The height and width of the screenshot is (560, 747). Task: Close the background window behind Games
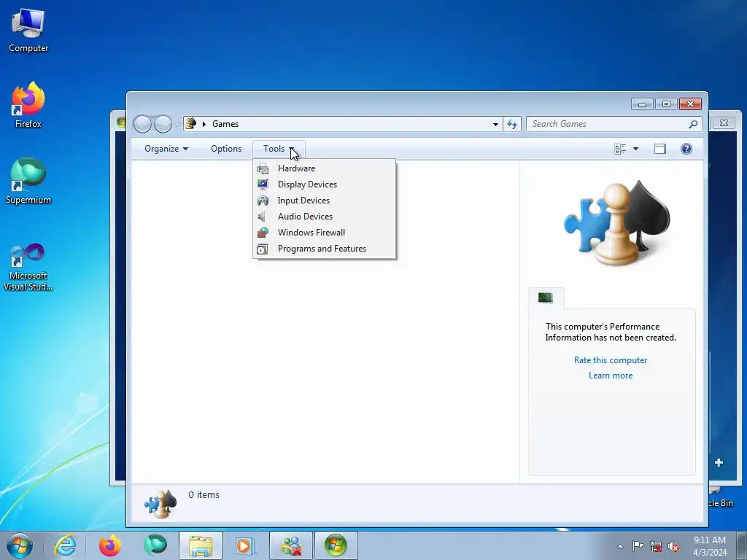tap(724, 122)
